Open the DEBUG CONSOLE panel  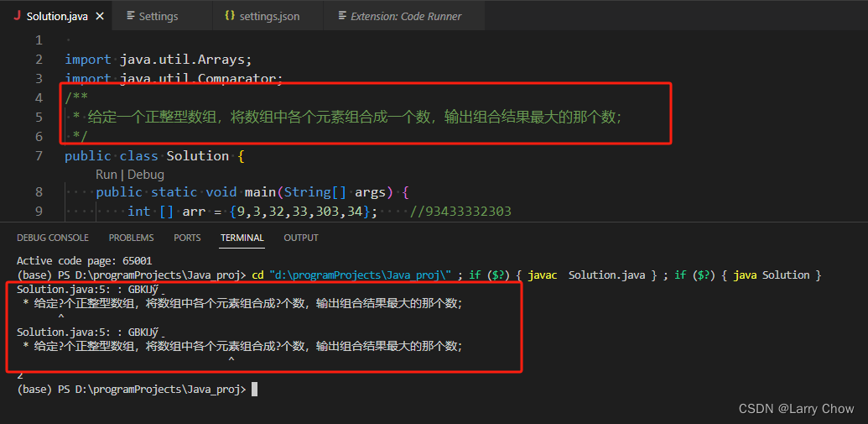click(x=53, y=238)
